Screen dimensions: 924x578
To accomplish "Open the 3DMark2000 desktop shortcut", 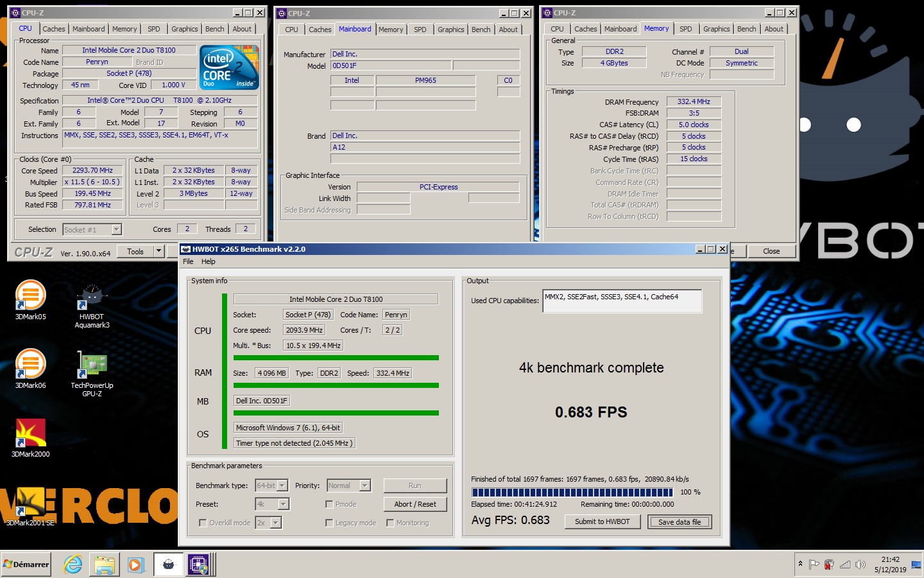I will click(30, 437).
